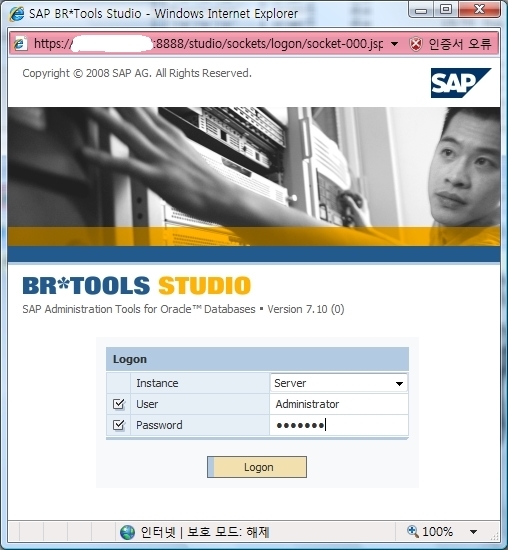The image size is (508, 550).
Task: Click the internet zone globe icon
Action: [x=127, y=532]
